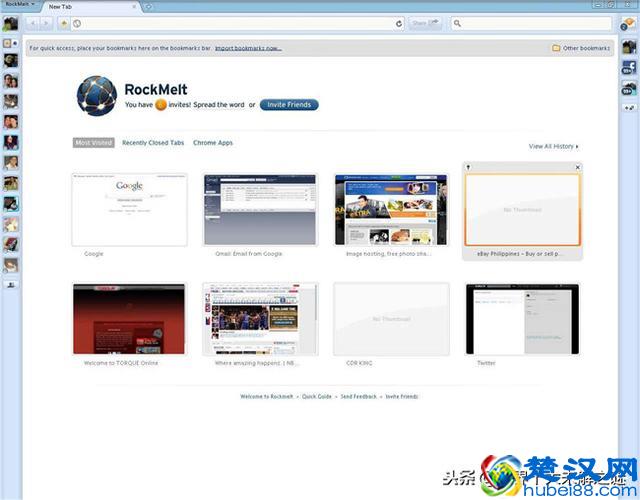Select the Chrome Apps tab
The height and width of the screenshot is (500, 640).
[213, 143]
